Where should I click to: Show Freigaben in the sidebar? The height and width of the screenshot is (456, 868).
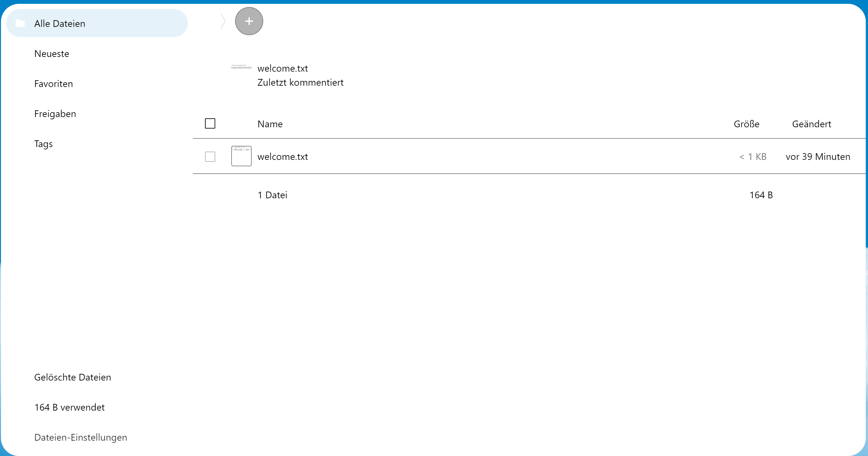tap(55, 114)
